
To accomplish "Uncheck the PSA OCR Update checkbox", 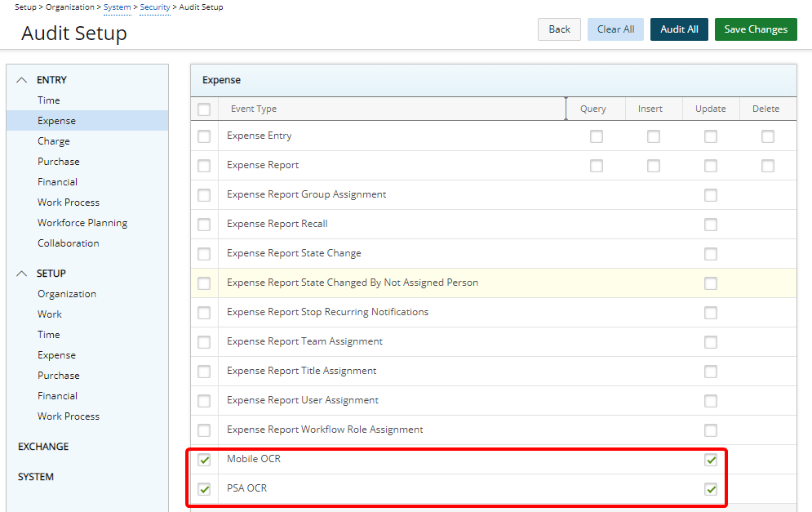I will [711, 489].
